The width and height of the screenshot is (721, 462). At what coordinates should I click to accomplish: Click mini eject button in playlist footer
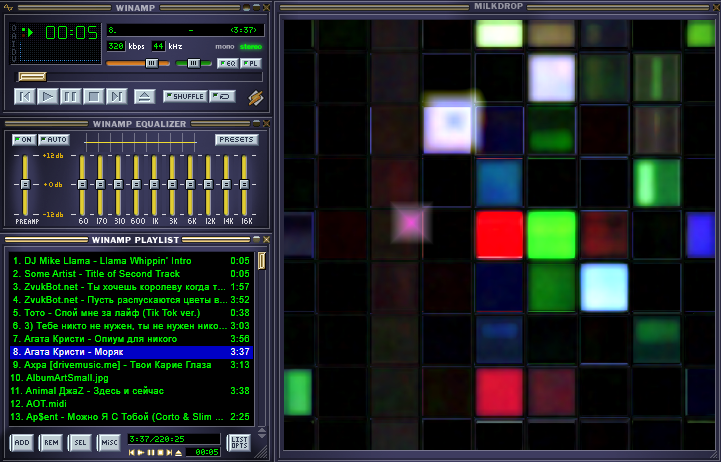click(x=179, y=453)
